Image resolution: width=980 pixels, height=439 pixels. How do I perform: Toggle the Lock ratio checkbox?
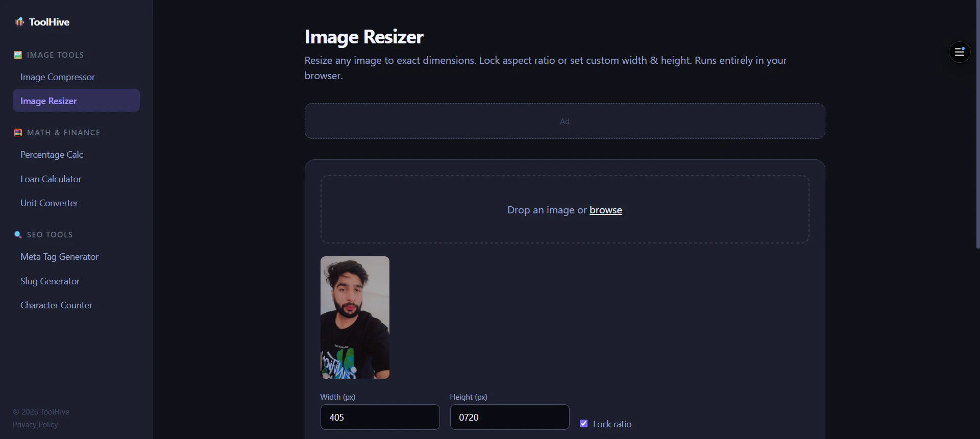(x=584, y=424)
